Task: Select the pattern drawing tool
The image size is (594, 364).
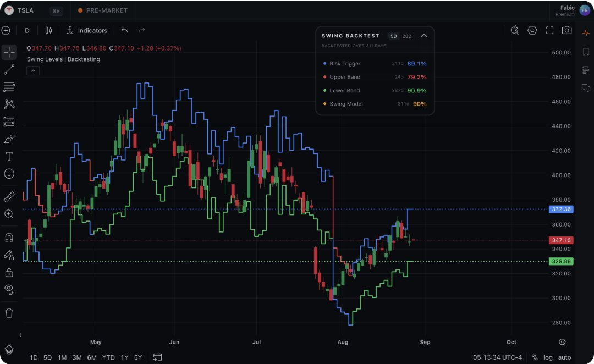Action: pos(9,104)
